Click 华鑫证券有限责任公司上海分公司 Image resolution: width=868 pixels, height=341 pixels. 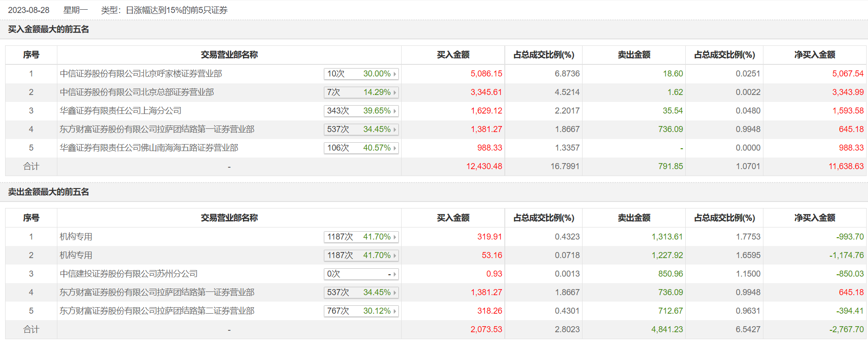click(120, 111)
